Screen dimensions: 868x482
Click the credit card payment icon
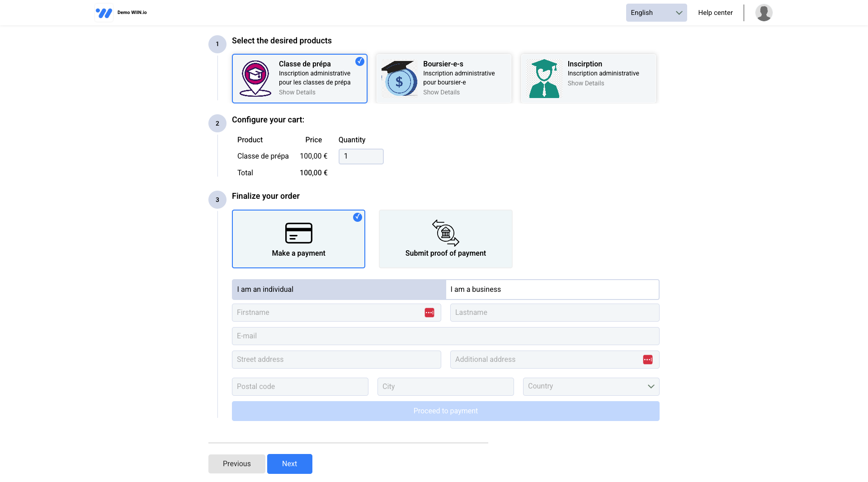coord(298,233)
